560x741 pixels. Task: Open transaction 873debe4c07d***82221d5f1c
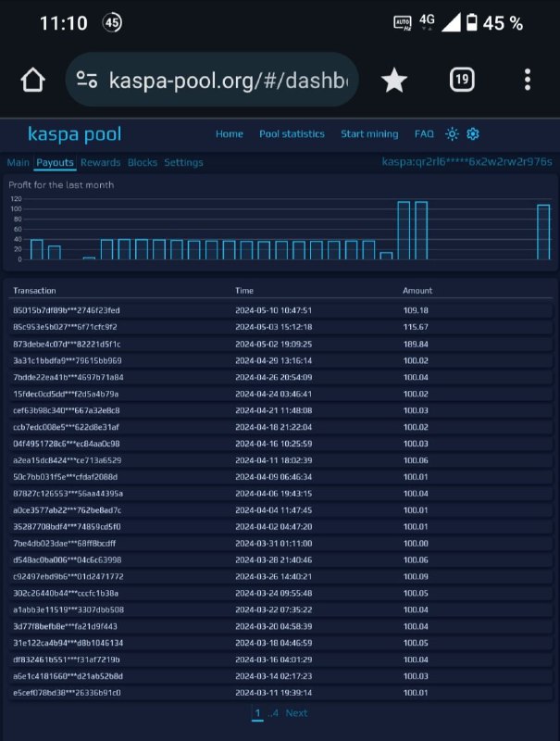67,344
